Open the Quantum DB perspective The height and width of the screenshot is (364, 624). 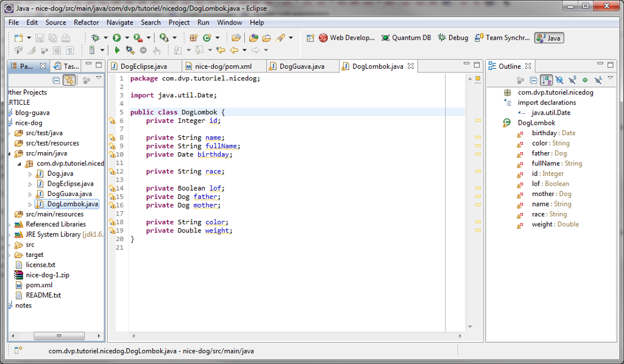406,38
